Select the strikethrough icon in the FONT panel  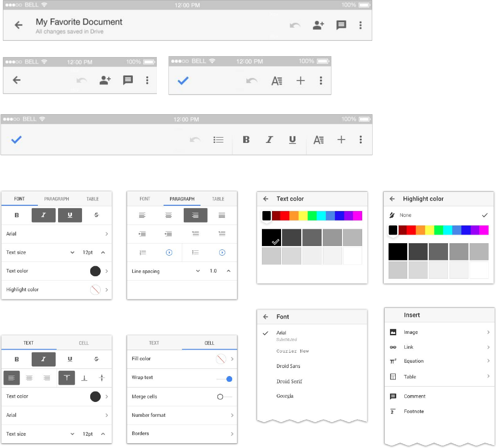(96, 215)
